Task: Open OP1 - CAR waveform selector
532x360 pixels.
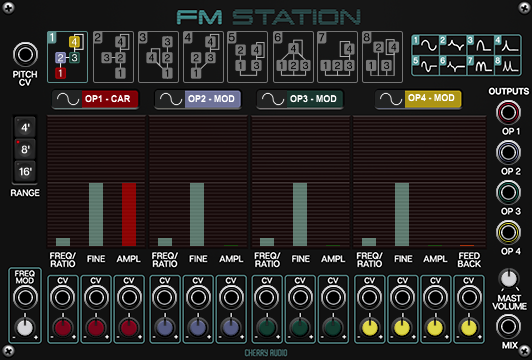Action: pos(95,99)
